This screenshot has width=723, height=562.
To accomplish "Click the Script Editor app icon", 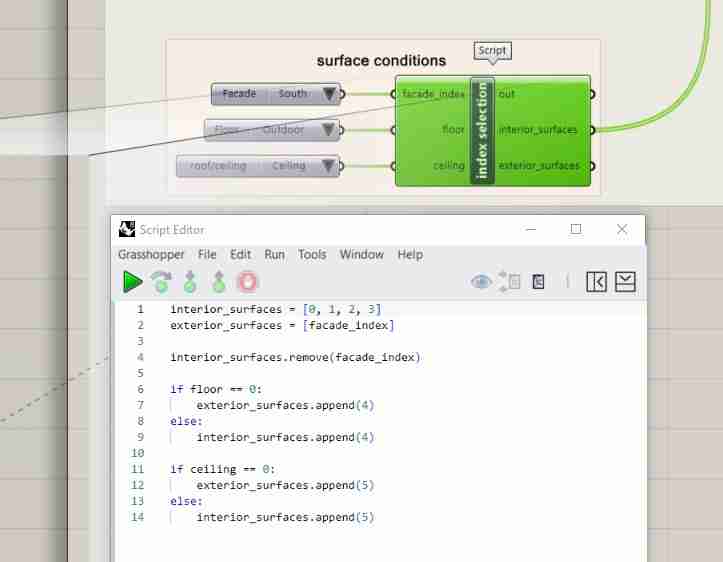I will pos(127,229).
